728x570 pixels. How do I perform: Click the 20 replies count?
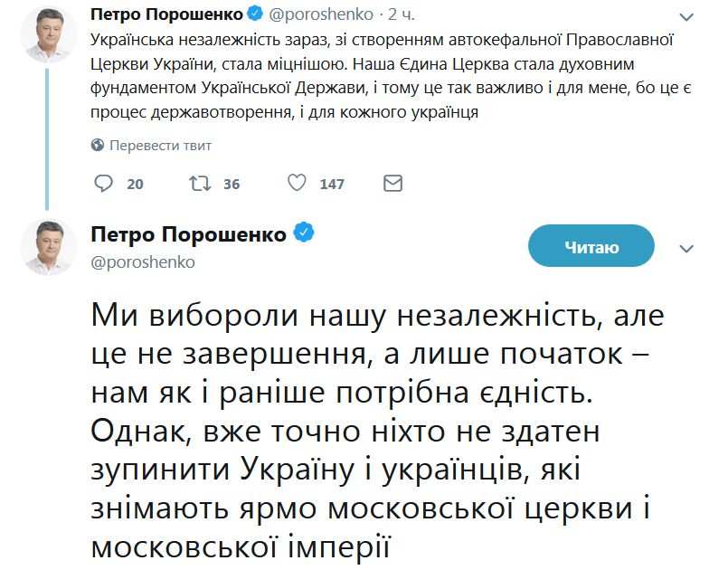point(136,185)
